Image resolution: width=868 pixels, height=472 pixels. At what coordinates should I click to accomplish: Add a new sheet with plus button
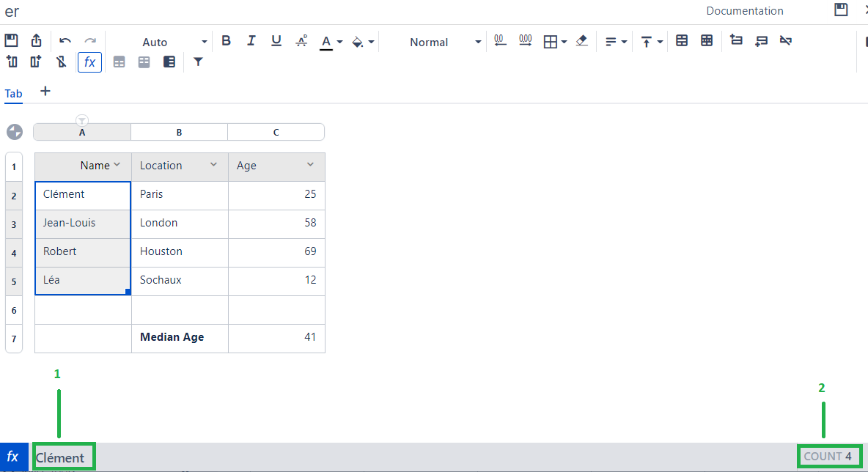coord(45,92)
